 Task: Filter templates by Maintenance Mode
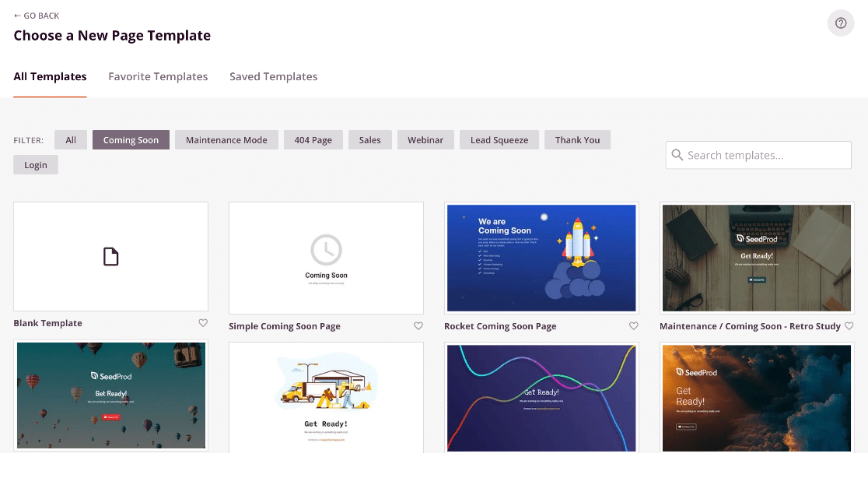226,139
